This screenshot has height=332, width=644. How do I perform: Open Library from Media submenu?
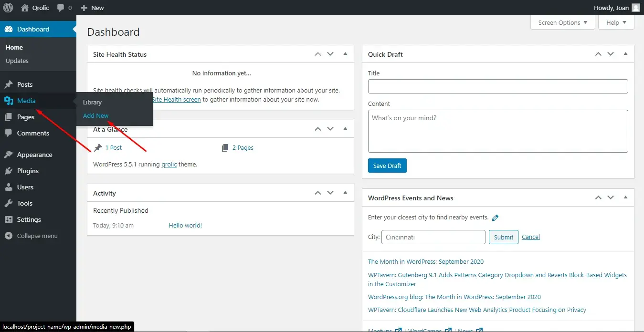[x=92, y=102]
